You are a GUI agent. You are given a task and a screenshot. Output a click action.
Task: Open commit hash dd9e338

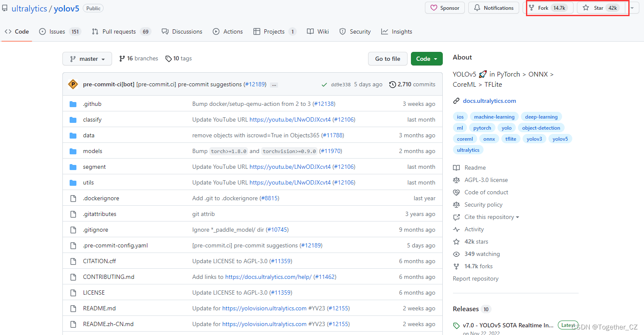pos(341,85)
